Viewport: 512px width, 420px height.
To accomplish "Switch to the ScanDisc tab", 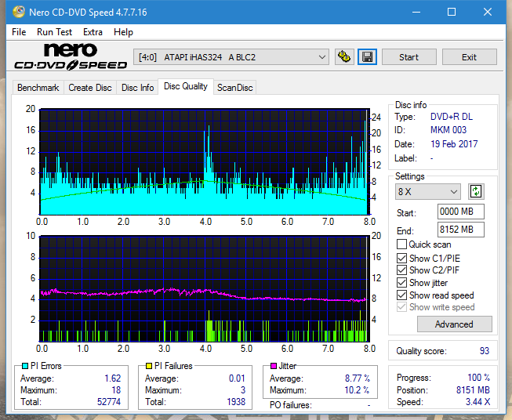I will [x=235, y=88].
